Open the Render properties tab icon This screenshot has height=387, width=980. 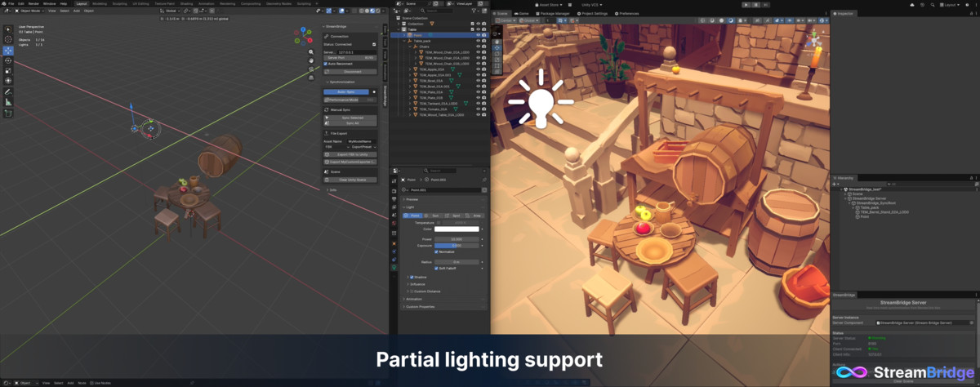pyautogui.click(x=395, y=191)
